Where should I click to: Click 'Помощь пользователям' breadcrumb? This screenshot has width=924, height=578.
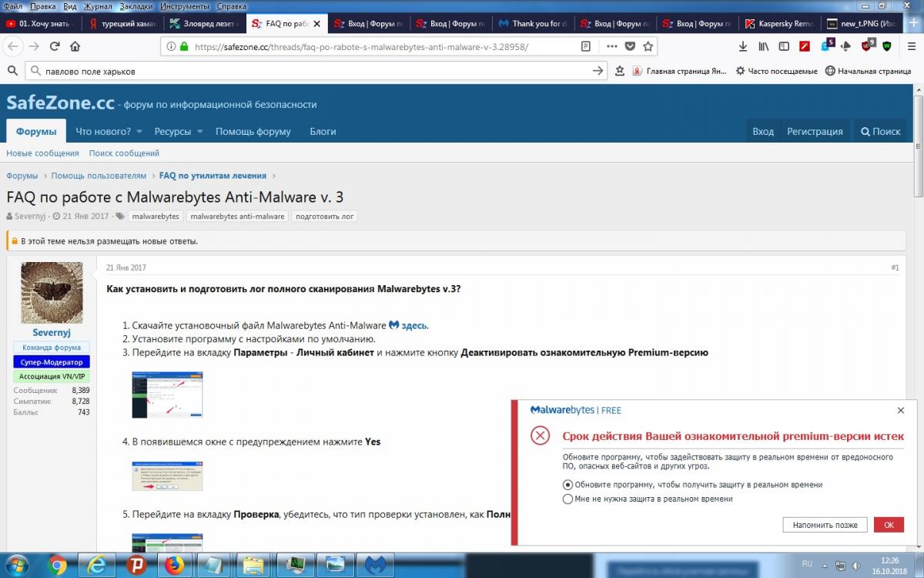tap(99, 176)
